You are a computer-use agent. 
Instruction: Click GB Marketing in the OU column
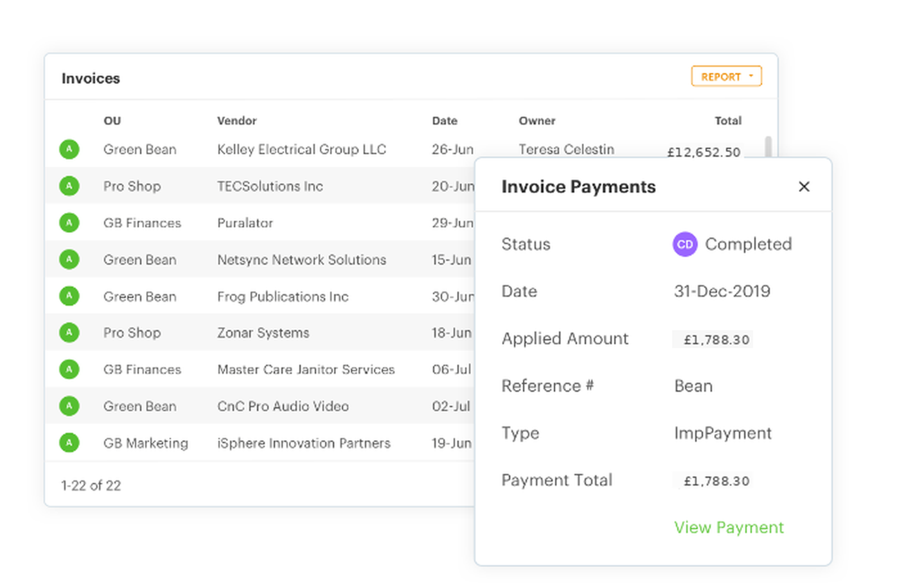pos(146,442)
